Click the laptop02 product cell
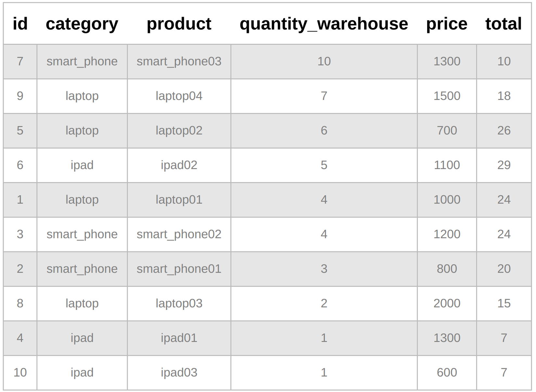 click(179, 130)
